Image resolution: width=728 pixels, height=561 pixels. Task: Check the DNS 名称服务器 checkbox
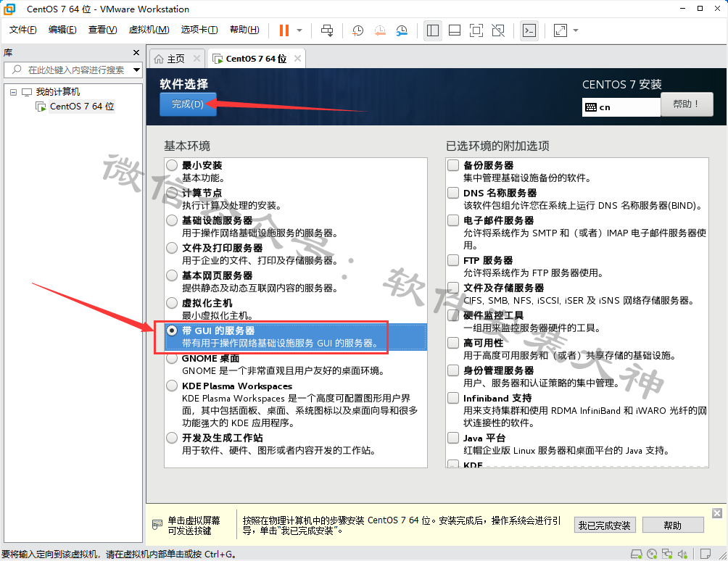pos(453,193)
